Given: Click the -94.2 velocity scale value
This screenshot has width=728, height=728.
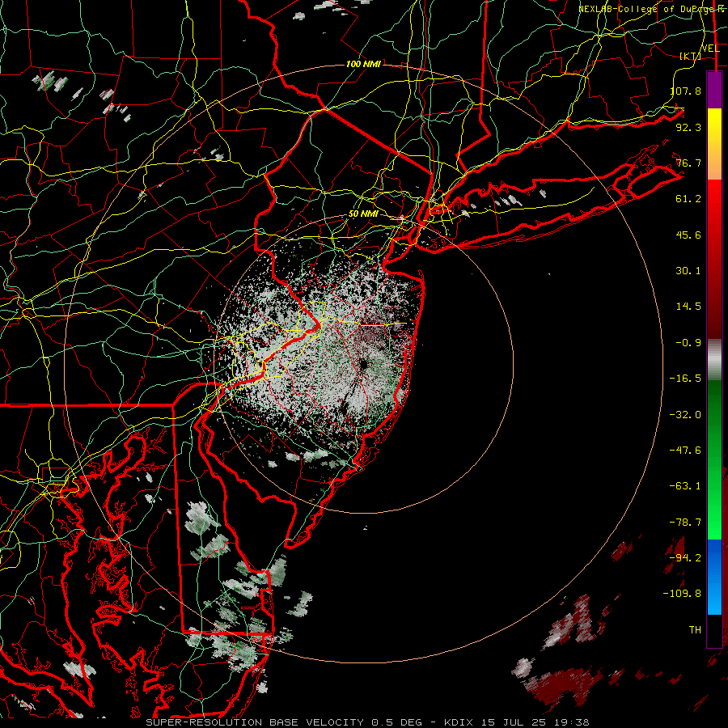Looking at the screenshot, I should pos(685,558).
